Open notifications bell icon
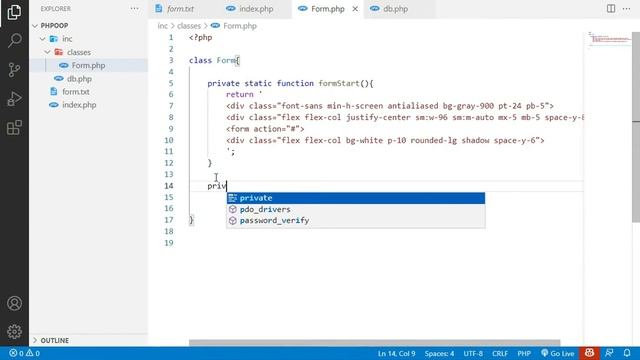 click(x=627, y=353)
